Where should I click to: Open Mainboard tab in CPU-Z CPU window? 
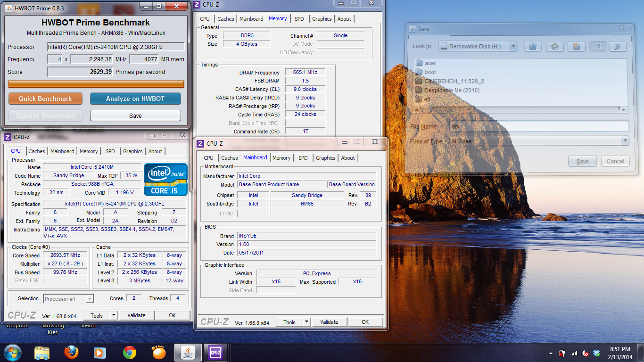(x=62, y=151)
